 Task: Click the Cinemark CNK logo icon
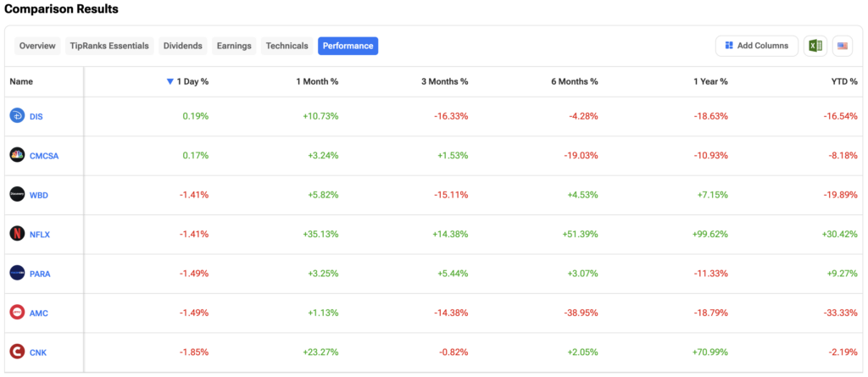pyautogui.click(x=17, y=352)
